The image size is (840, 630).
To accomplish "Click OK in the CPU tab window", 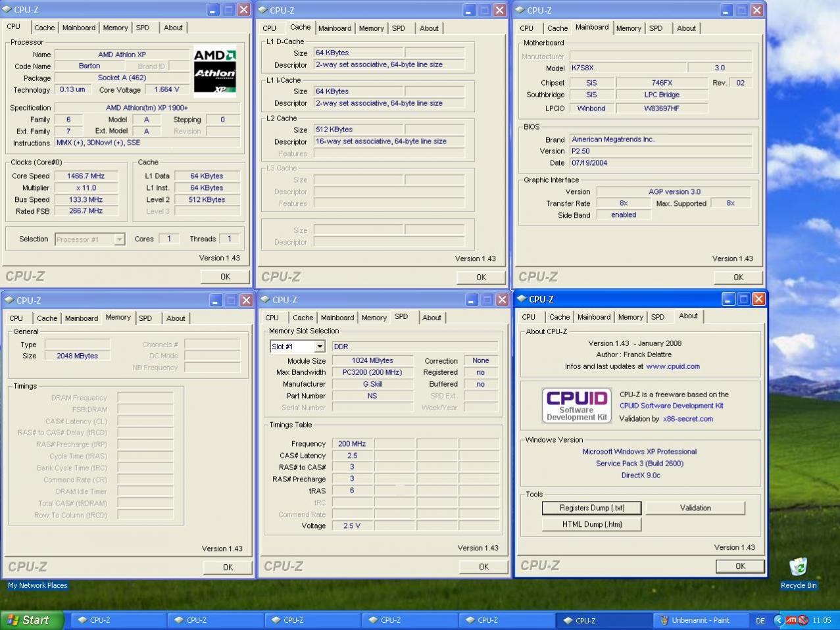I will [x=226, y=276].
